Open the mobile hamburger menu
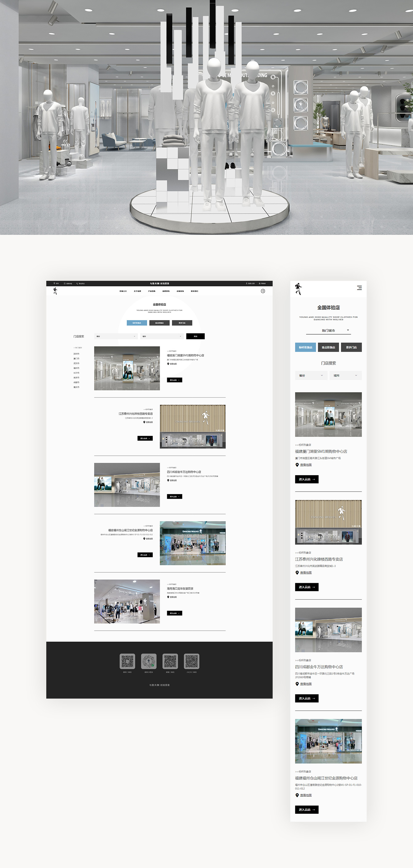This screenshot has height=868, width=413. click(359, 288)
